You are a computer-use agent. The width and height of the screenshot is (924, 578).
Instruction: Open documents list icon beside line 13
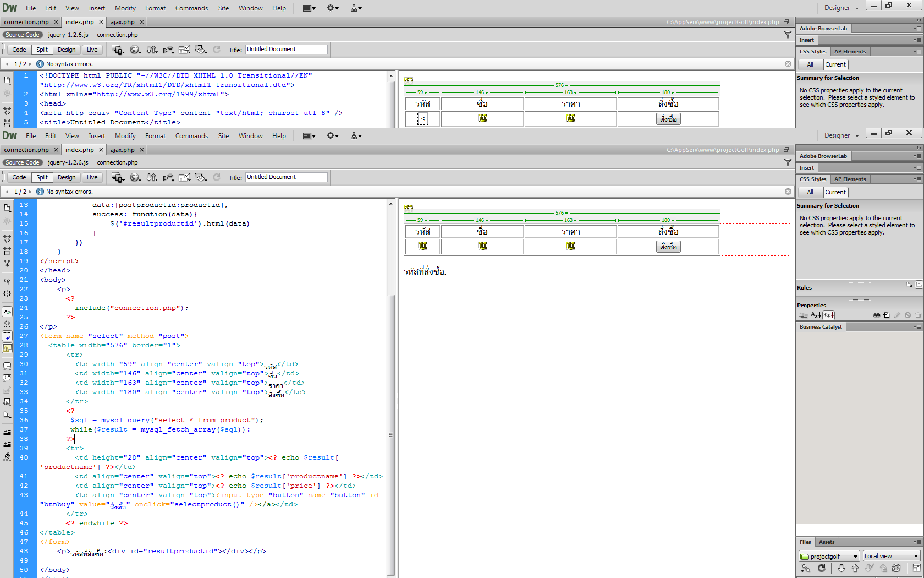[x=7, y=208]
